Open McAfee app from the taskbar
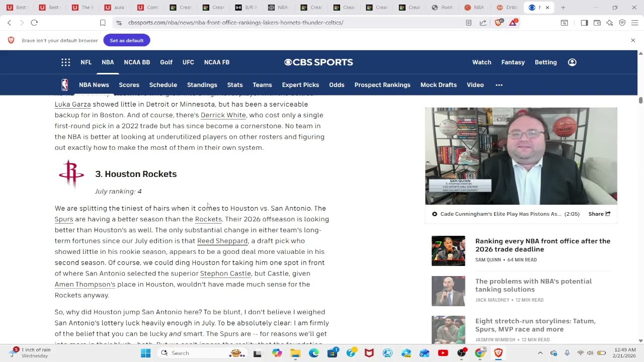Image resolution: width=644 pixels, height=362 pixels. 369,353
